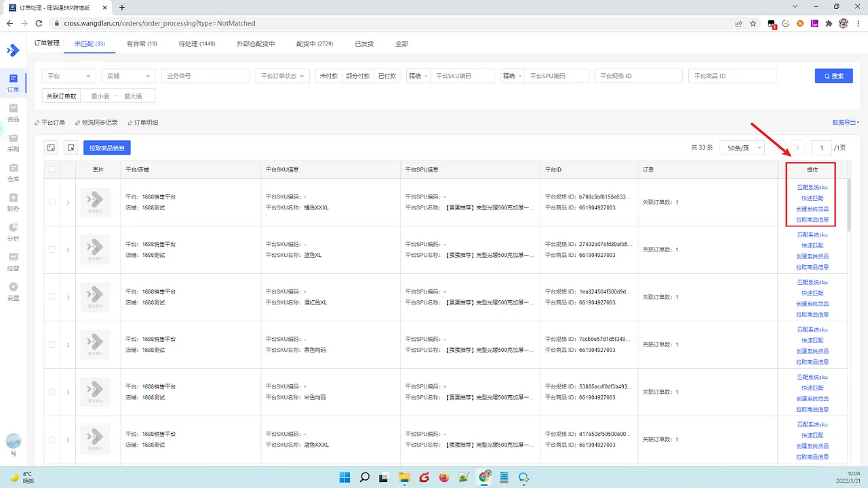Switch to the 待处理 (1440) tab
Image resolution: width=868 pixels, height=488 pixels.
coord(196,43)
